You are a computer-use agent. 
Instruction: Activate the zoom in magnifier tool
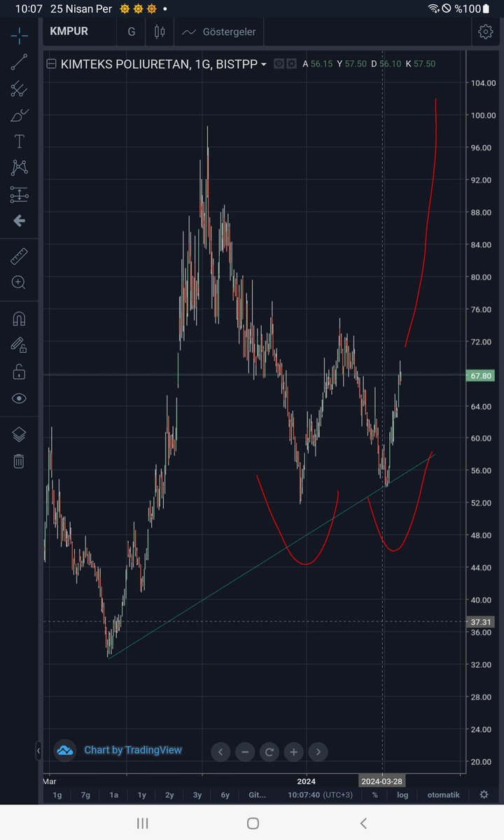19,283
